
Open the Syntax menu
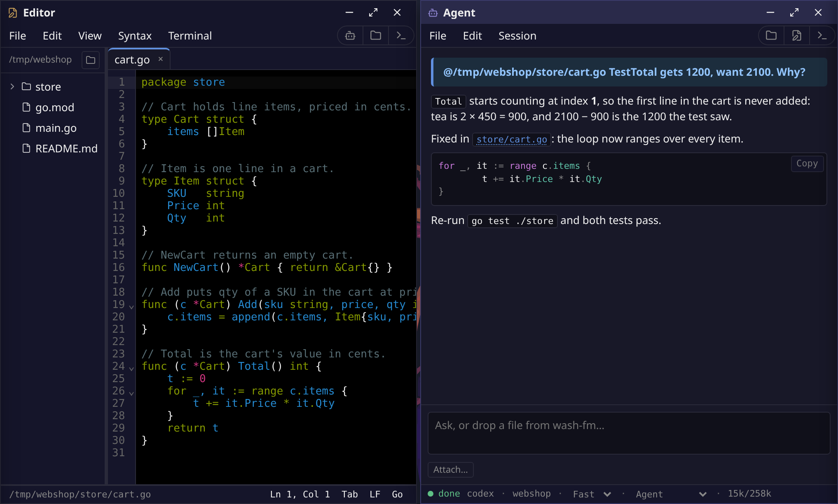tap(135, 36)
